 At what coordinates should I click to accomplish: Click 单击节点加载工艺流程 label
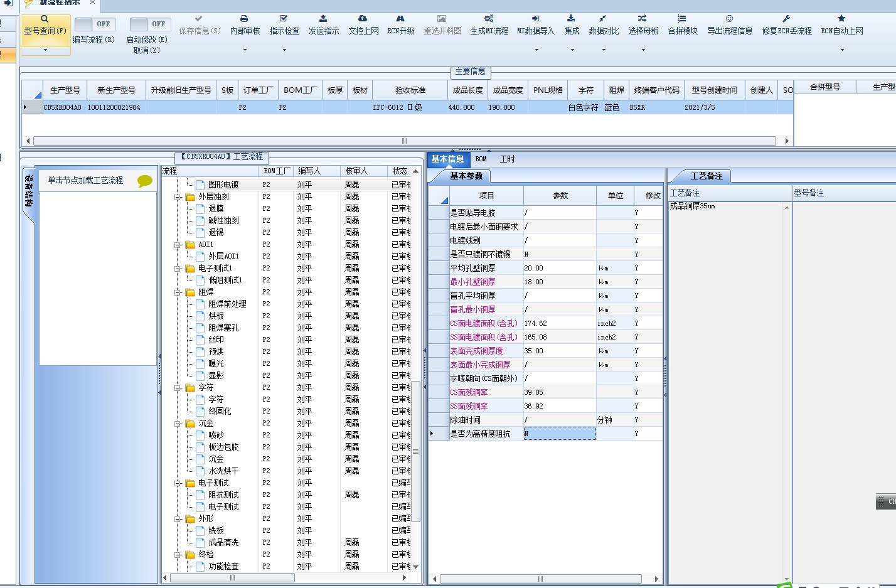coord(85,181)
